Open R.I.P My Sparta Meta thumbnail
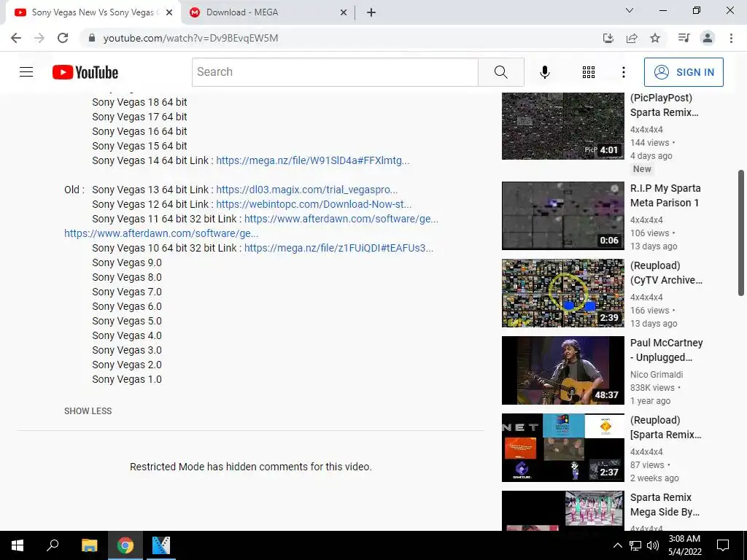Viewport: 747px width, 560px height. tap(562, 216)
